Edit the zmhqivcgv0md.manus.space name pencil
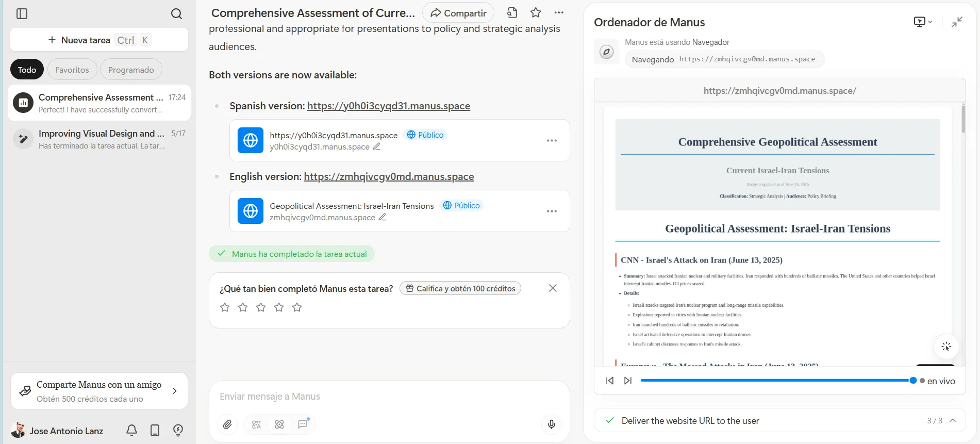The width and height of the screenshot is (980, 444). [383, 217]
